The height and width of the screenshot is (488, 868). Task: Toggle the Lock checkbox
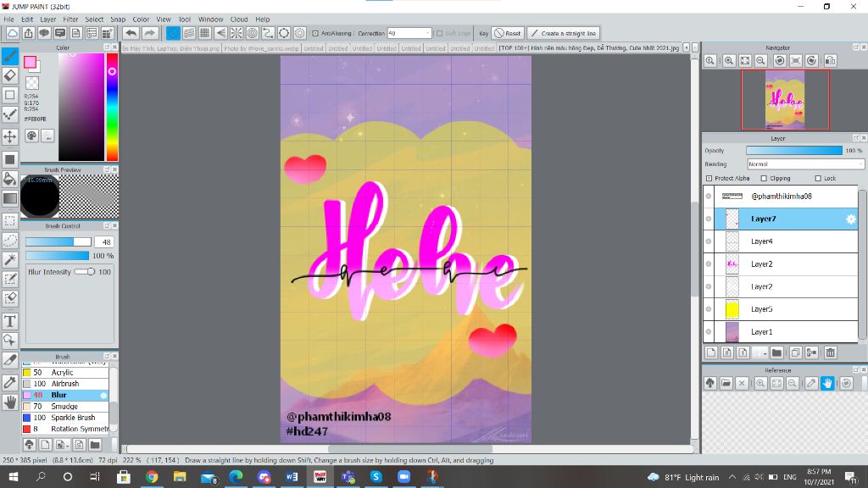(x=818, y=178)
